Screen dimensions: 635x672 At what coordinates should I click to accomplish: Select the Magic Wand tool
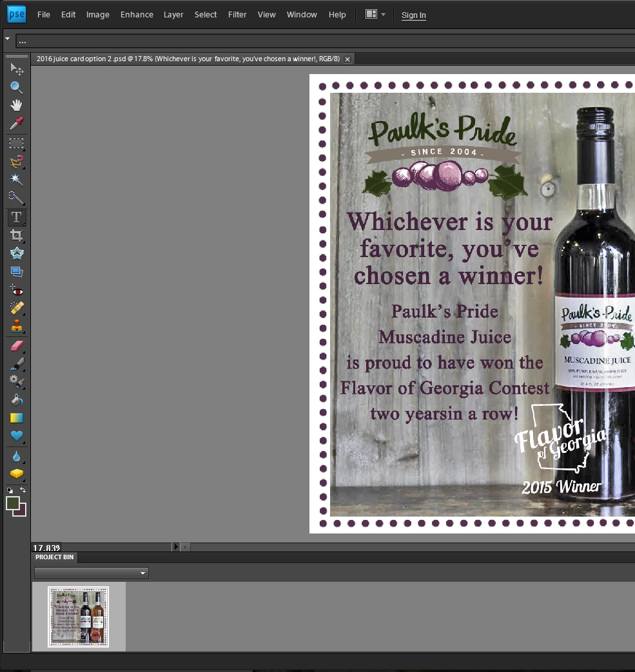[x=16, y=180]
